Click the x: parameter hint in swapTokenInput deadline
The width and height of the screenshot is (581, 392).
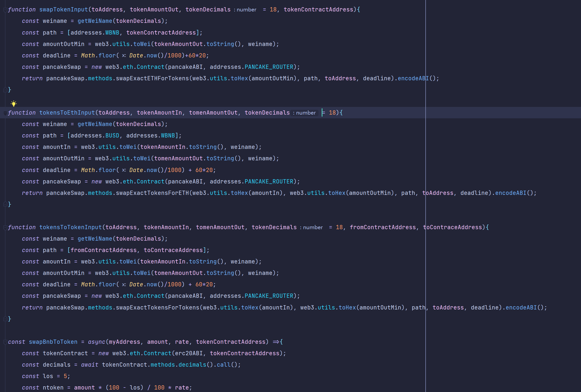(x=124, y=55)
